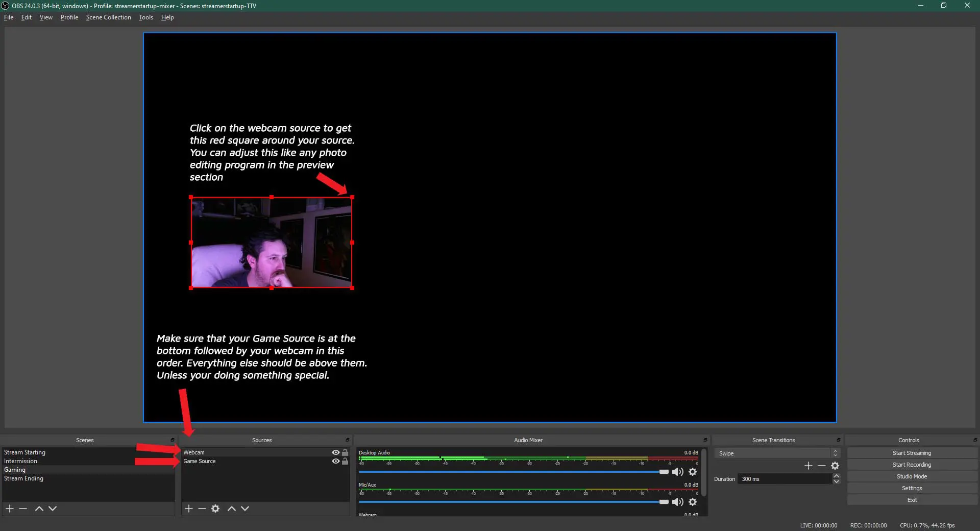This screenshot has height=531, width=980.
Task: Mute Mic/Aux with the speaker icon
Action: pos(678,502)
